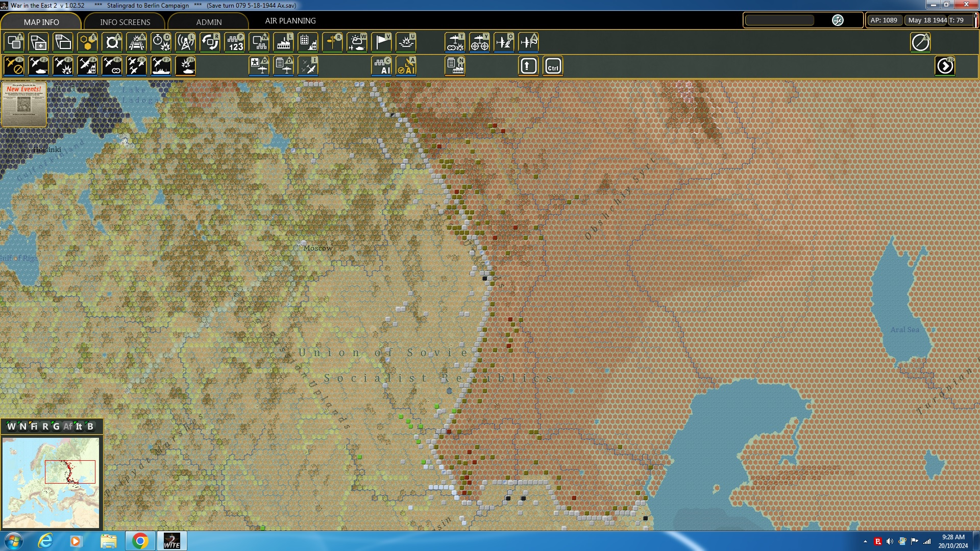980x551 pixels.
Task: Click aircraft with flag icon (hotkey A)
Action: (x=528, y=42)
